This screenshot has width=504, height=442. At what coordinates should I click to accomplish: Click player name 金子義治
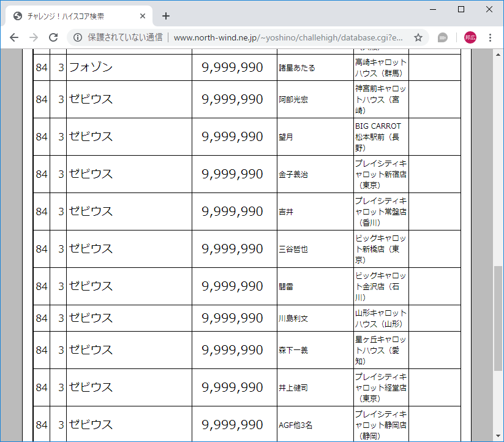pyautogui.click(x=293, y=174)
